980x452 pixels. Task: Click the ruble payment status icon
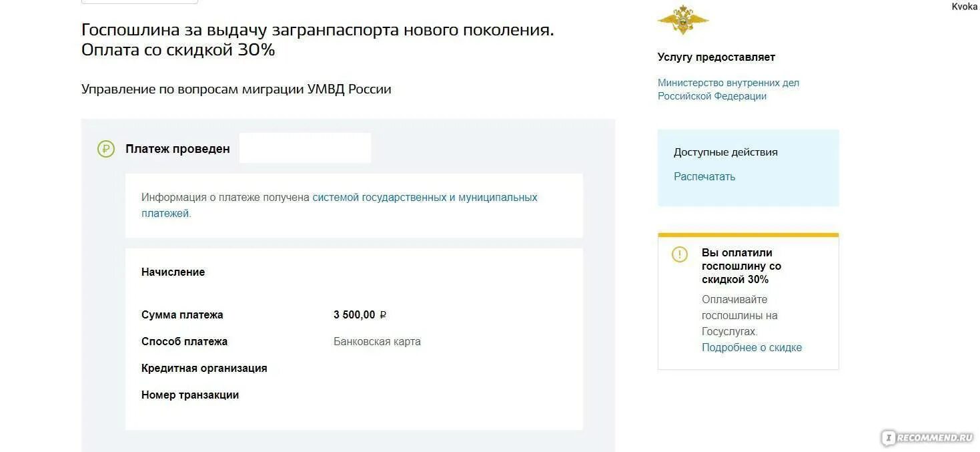(x=106, y=149)
